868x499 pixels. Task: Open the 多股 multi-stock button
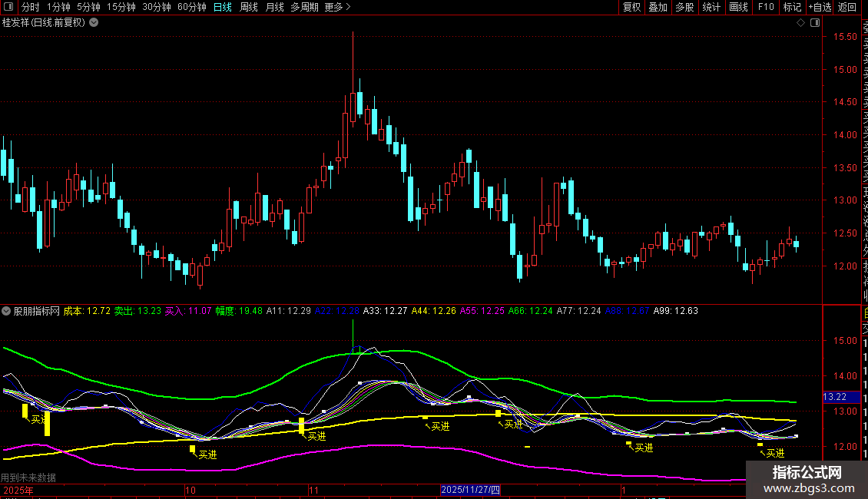coord(684,7)
